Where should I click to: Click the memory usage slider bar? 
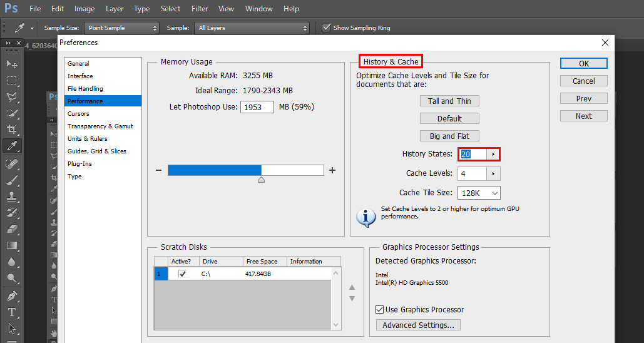[x=245, y=170]
